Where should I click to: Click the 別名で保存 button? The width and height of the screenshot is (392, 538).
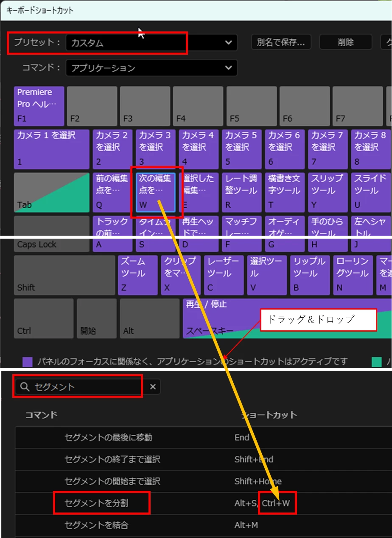pyautogui.click(x=281, y=42)
